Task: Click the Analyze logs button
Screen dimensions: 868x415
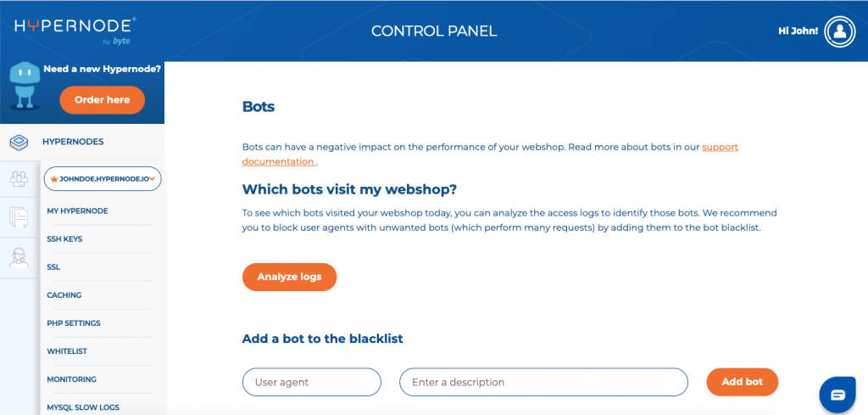Action: 289,277
